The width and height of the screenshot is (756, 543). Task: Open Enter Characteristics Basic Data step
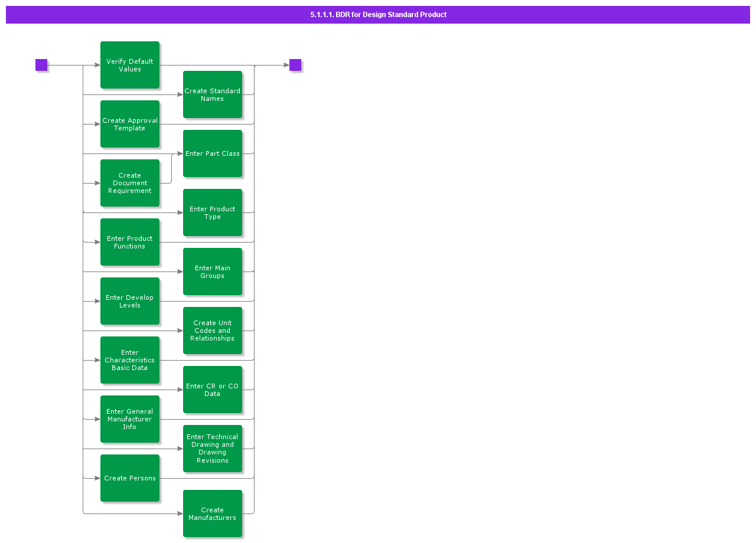130,360
